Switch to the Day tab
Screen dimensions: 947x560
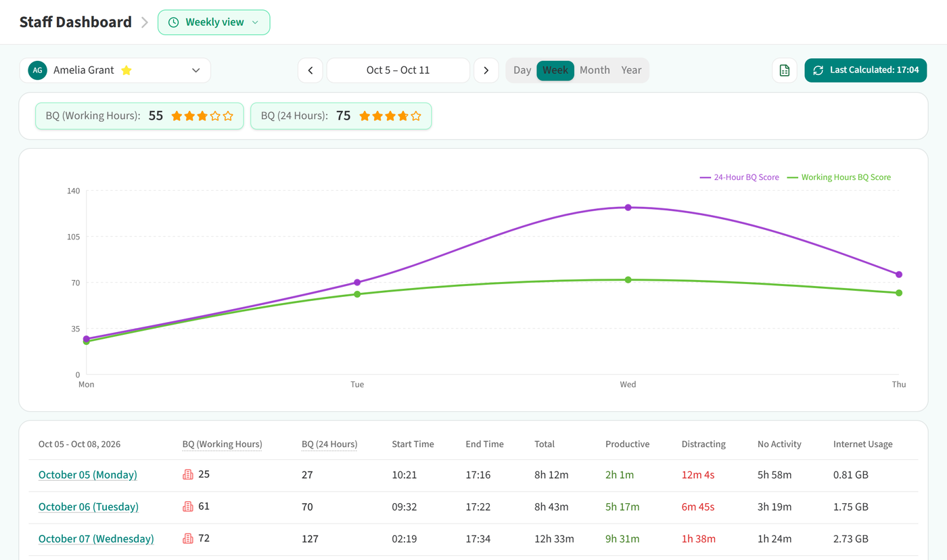click(x=522, y=70)
